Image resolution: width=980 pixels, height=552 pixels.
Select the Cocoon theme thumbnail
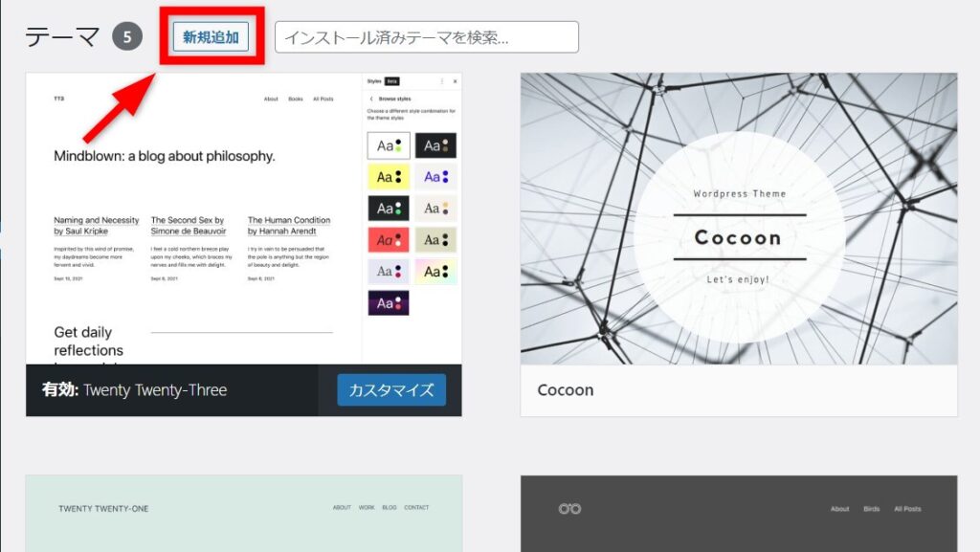click(739, 218)
